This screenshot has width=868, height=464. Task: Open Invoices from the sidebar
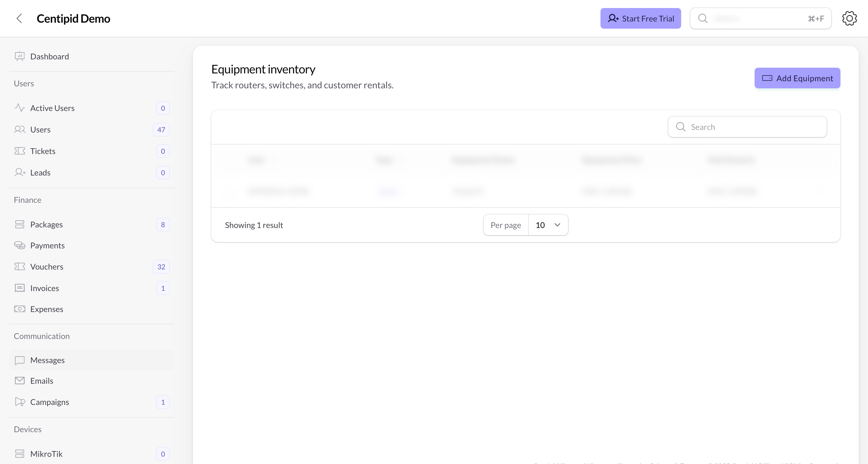click(44, 288)
